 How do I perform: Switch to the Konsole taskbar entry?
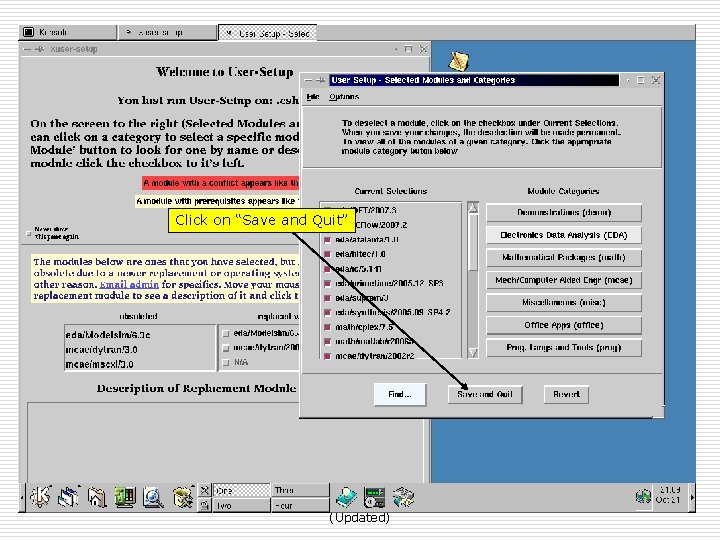pyautogui.click(x=68, y=32)
